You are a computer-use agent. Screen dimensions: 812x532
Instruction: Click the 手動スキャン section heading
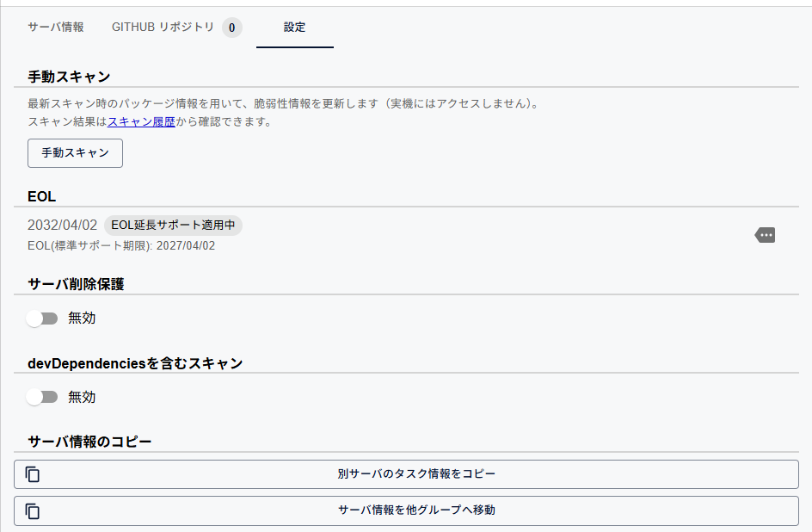click(x=69, y=77)
